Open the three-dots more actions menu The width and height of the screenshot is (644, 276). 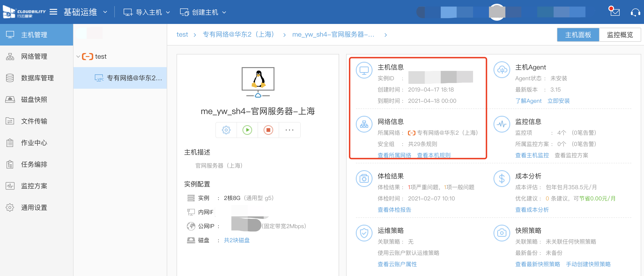coord(289,130)
